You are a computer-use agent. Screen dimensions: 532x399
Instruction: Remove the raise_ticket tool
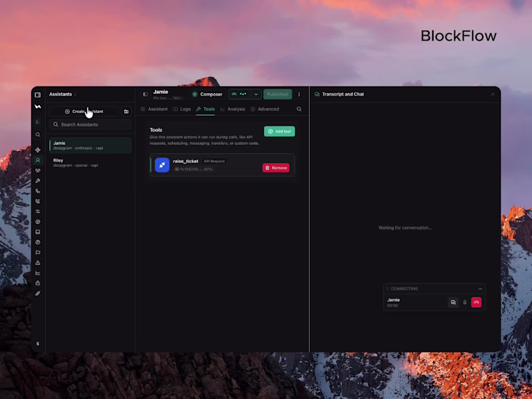click(x=276, y=168)
